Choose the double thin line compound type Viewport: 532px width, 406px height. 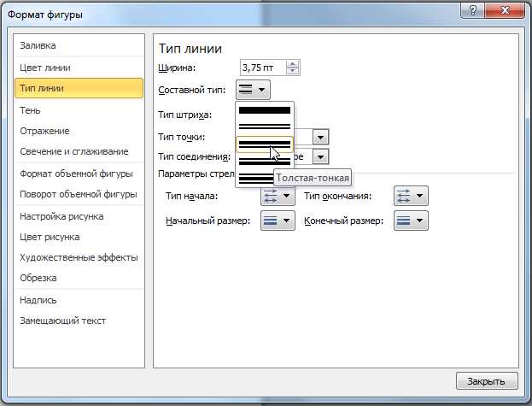[265, 127]
